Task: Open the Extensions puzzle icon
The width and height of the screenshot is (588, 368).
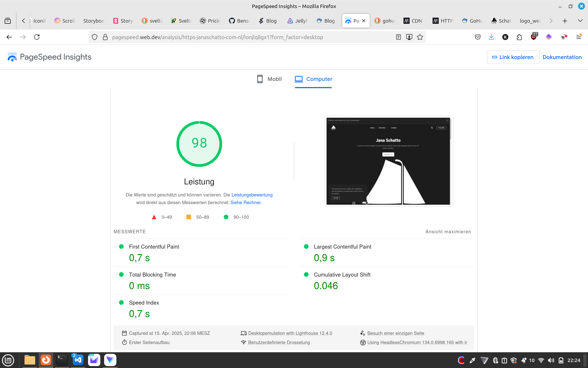Action: tap(519, 37)
